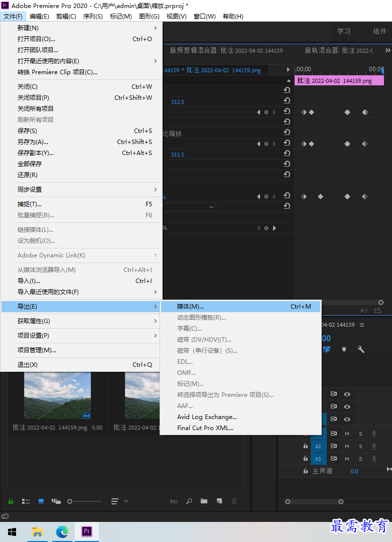This screenshot has width=392, height=542.
Task: Toggle effect controls timeline view arrow
Action: (x=288, y=69)
